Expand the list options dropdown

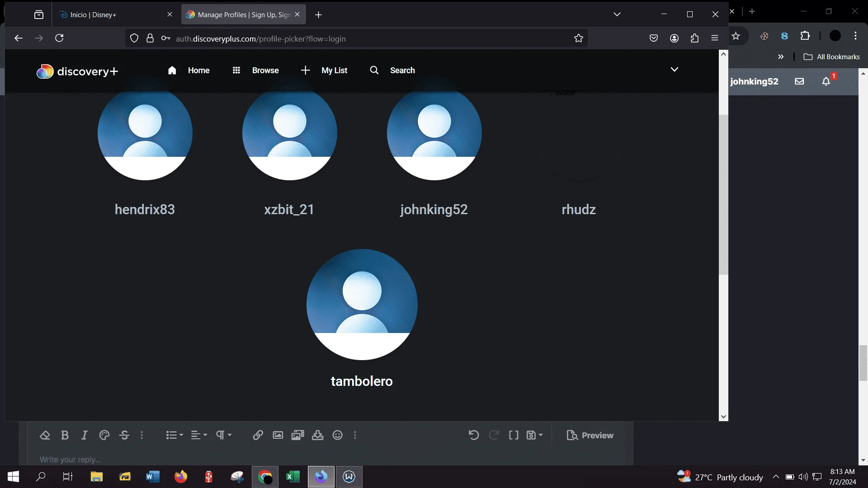click(175, 435)
